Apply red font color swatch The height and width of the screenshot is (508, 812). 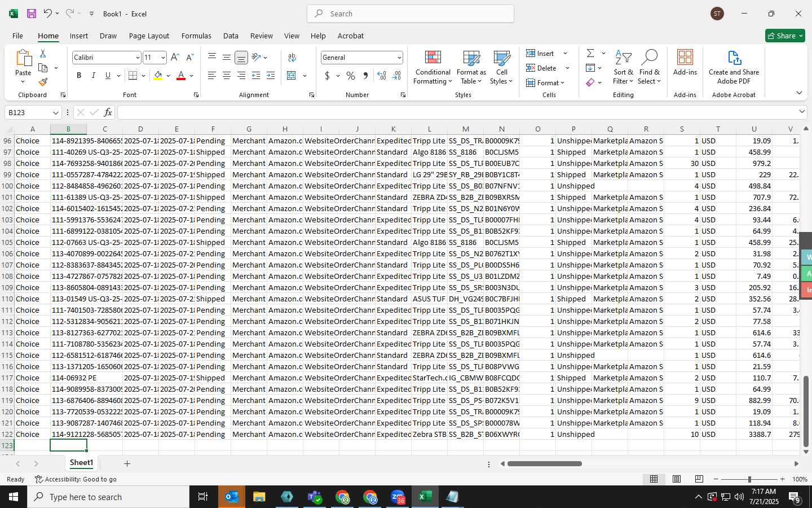point(181,76)
